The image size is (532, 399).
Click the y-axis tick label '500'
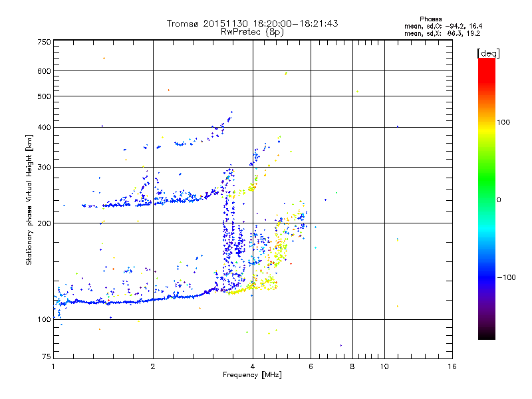pos(44,96)
